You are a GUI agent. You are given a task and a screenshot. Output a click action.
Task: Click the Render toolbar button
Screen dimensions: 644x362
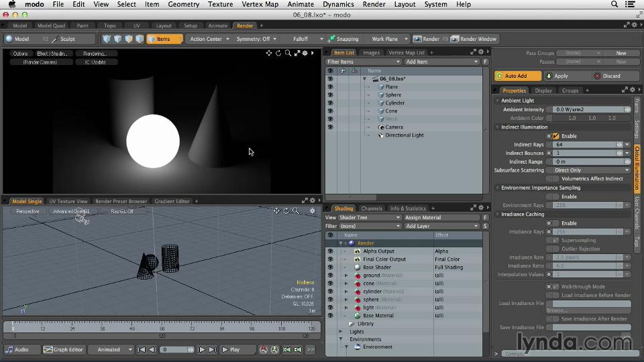(x=427, y=39)
